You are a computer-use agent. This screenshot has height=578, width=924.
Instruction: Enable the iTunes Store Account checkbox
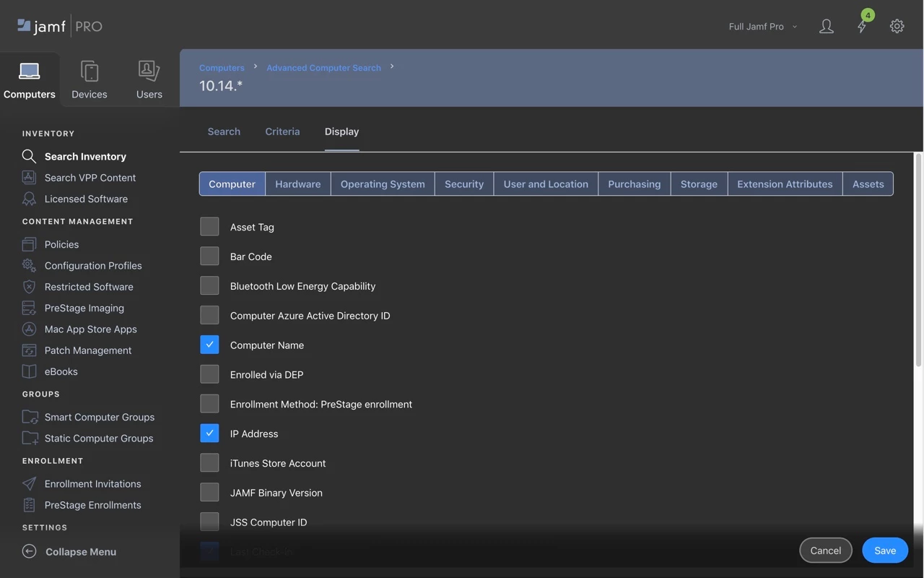[x=209, y=463]
